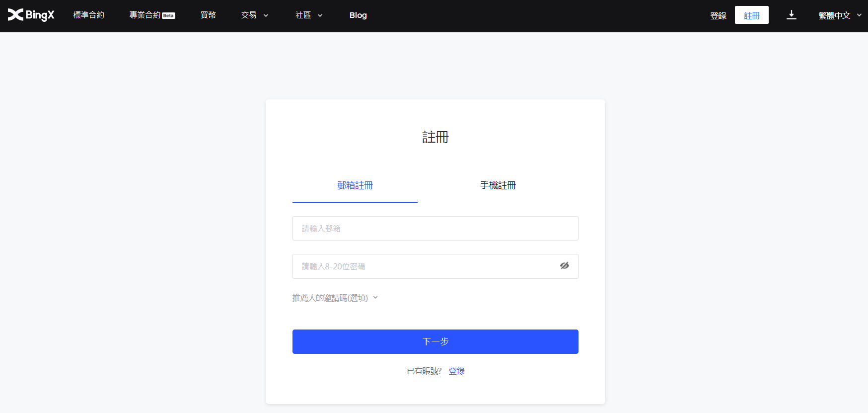
Task: Click the 註冊 button in header
Action: pyautogui.click(x=752, y=15)
